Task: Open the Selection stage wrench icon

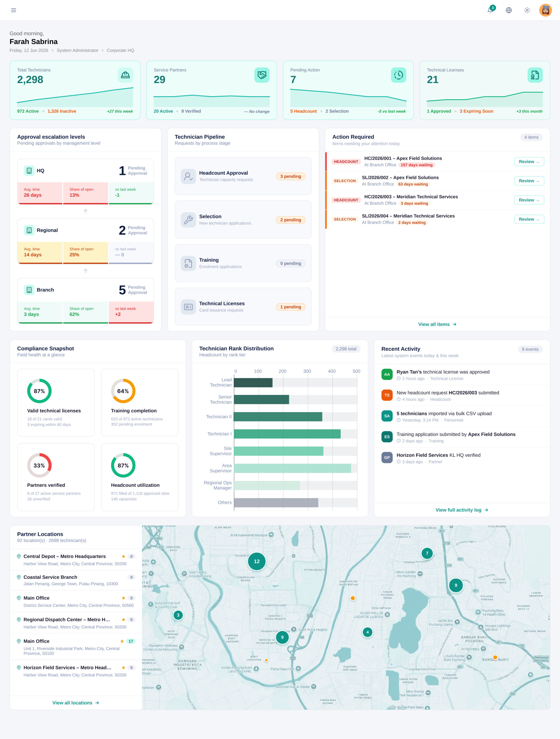Action: pyautogui.click(x=188, y=219)
